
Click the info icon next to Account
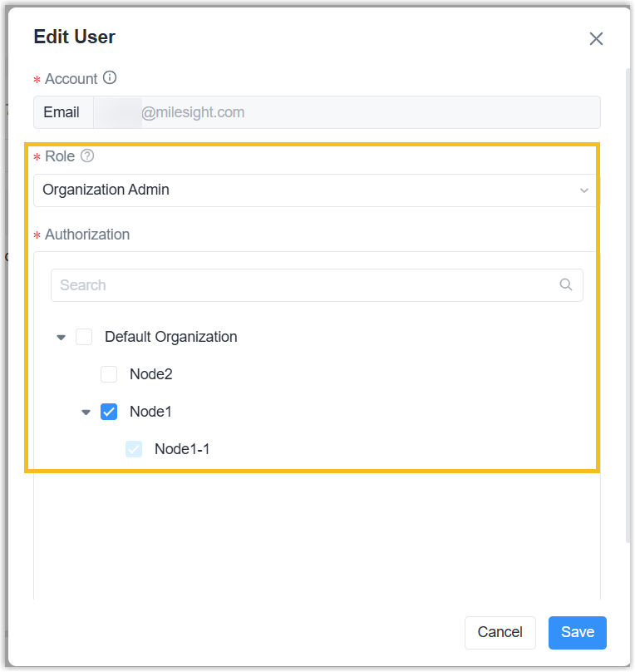(x=110, y=78)
